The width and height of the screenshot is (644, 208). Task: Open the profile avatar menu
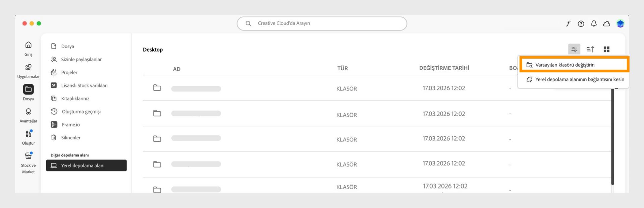[x=620, y=23]
